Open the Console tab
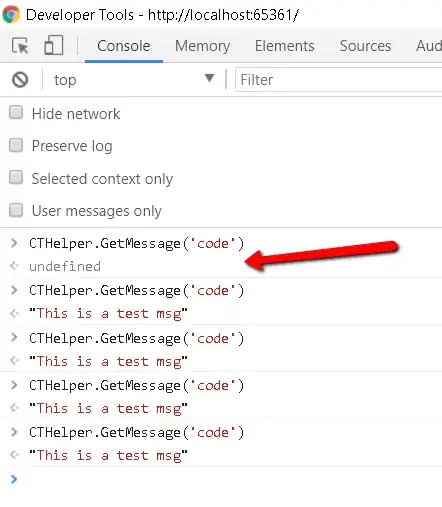The height and width of the screenshot is (507, 442). click(x=124, y=46)
